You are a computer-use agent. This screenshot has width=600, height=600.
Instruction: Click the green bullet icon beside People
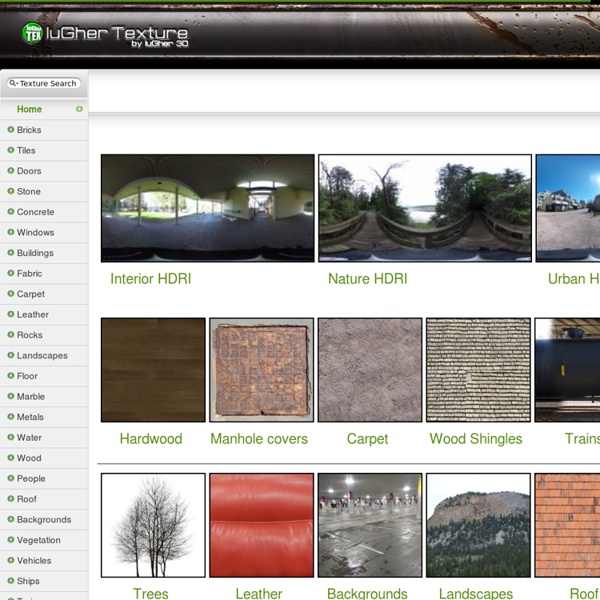click(x=11, y=478)
